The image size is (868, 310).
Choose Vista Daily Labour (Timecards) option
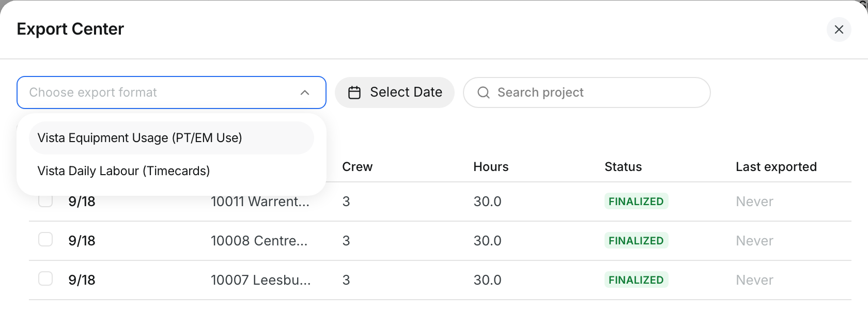tap(172, 171)
